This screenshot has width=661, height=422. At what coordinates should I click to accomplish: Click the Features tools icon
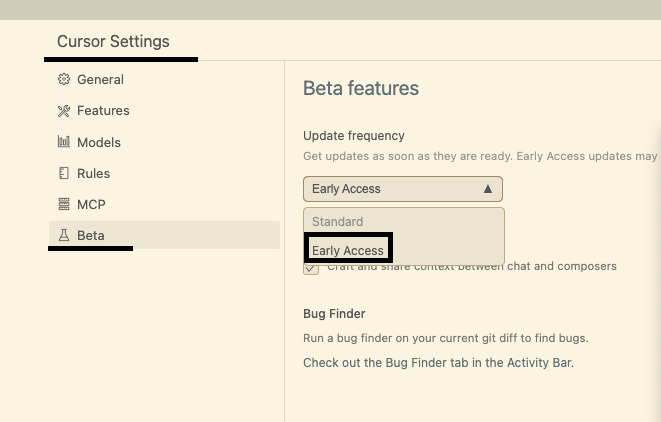tap(64, 110)
